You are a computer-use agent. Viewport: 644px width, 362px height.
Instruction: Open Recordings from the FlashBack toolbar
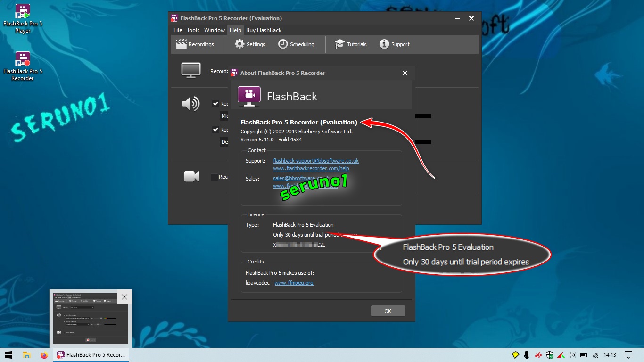tap(195, 44)
